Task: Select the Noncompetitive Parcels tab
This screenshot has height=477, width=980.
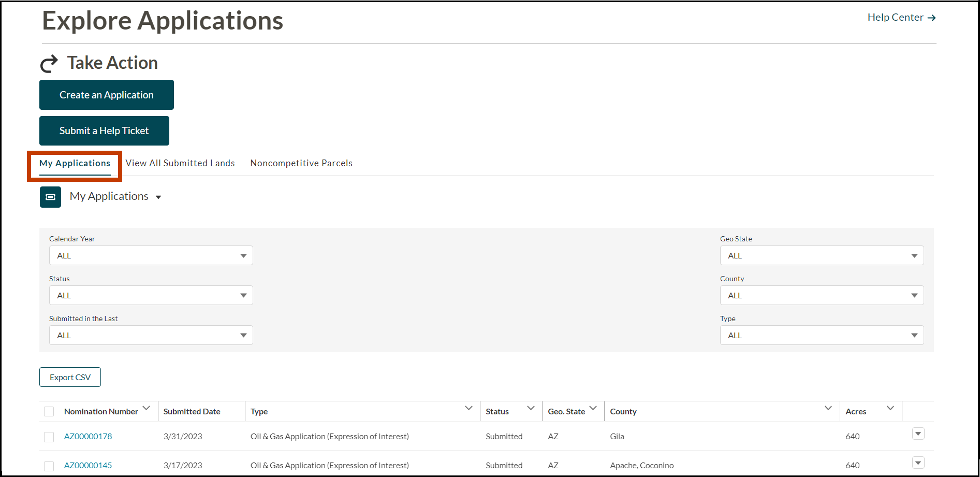Action: [x=301, y=163]
